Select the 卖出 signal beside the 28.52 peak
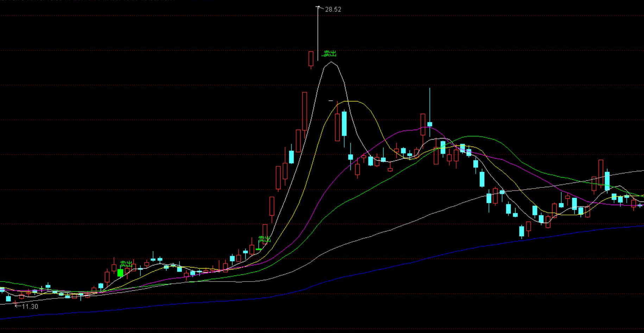Screen dimensions: 644x333 click(x=330, y=54)
